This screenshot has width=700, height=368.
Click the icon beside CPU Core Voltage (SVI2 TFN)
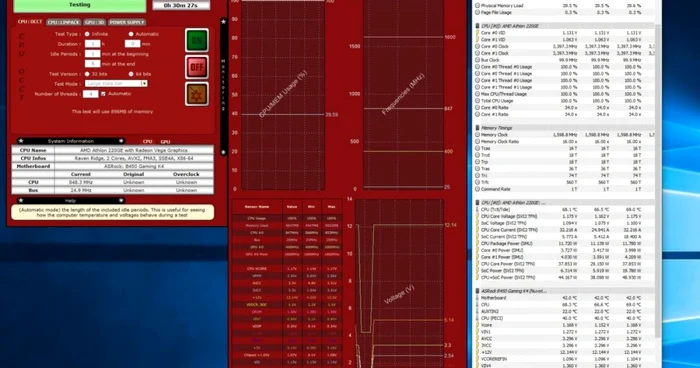[x=477, y=216]
